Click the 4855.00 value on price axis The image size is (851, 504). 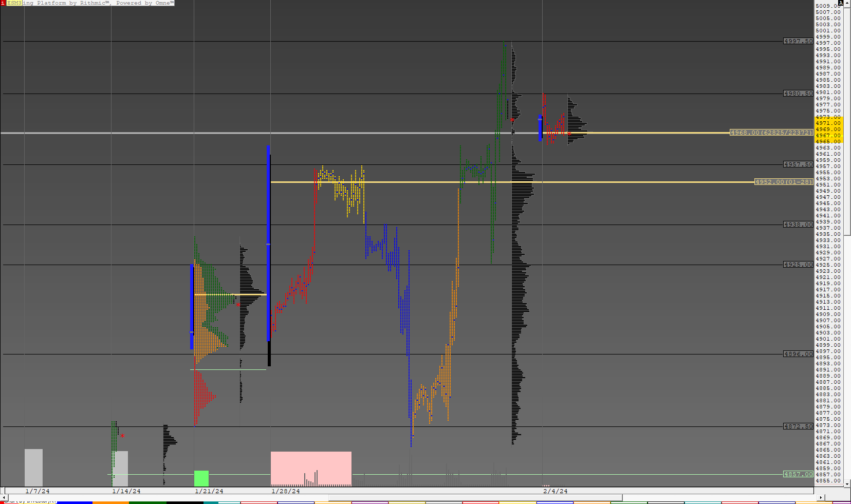(828, 480)
